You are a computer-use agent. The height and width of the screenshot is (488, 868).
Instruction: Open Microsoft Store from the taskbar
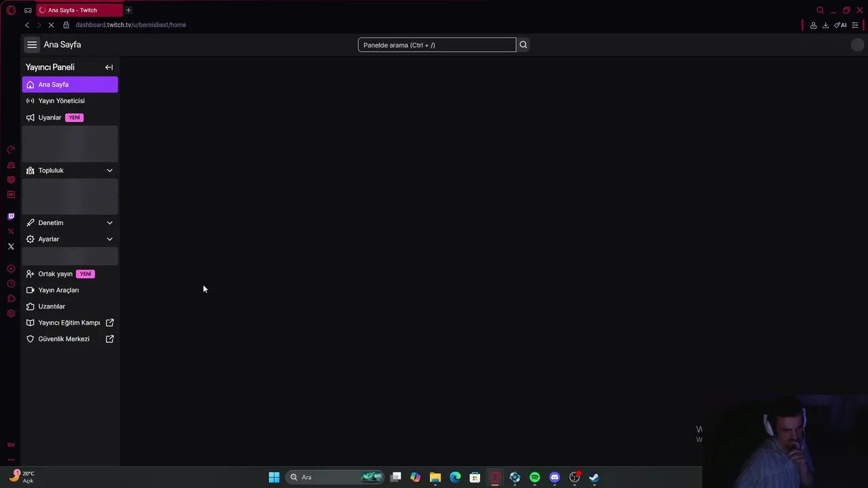coord(475,477)
